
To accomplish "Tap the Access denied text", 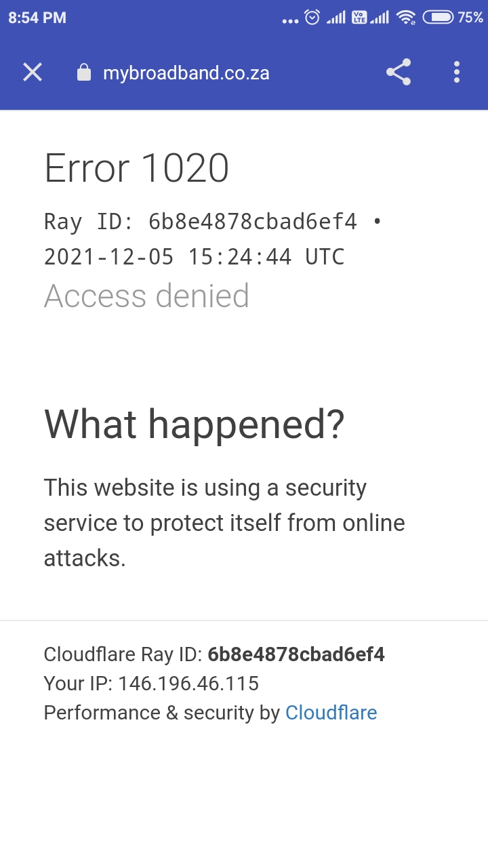I will tap(146, 296).
